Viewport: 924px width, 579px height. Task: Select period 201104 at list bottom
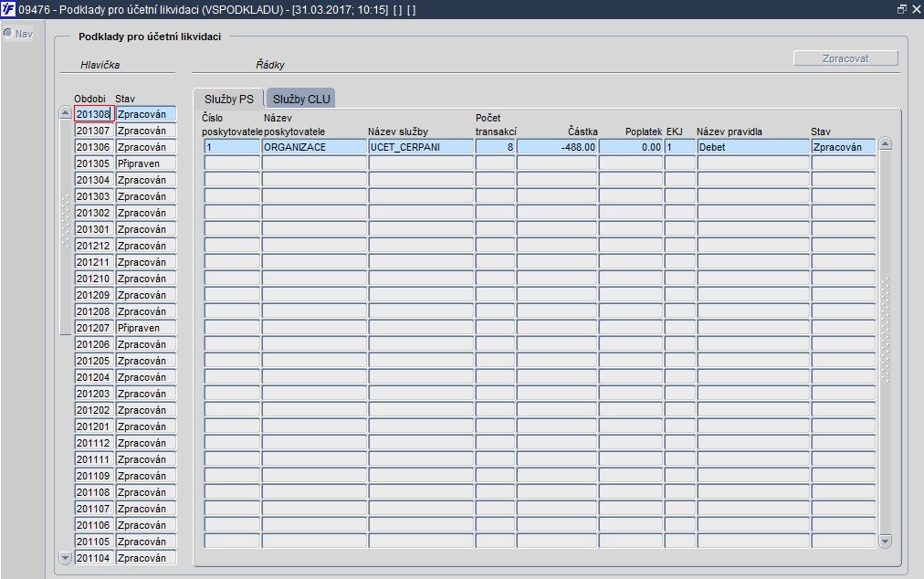[93, 558]
